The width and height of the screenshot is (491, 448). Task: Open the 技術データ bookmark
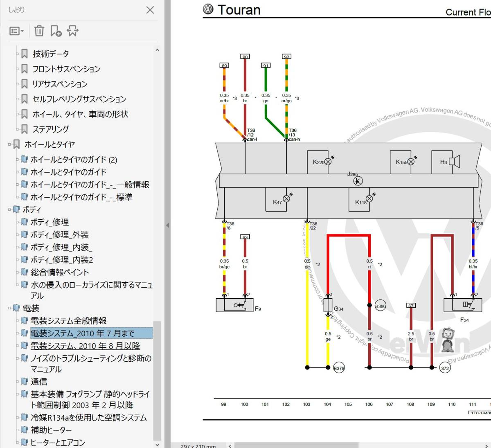click(x=51, y=54)
